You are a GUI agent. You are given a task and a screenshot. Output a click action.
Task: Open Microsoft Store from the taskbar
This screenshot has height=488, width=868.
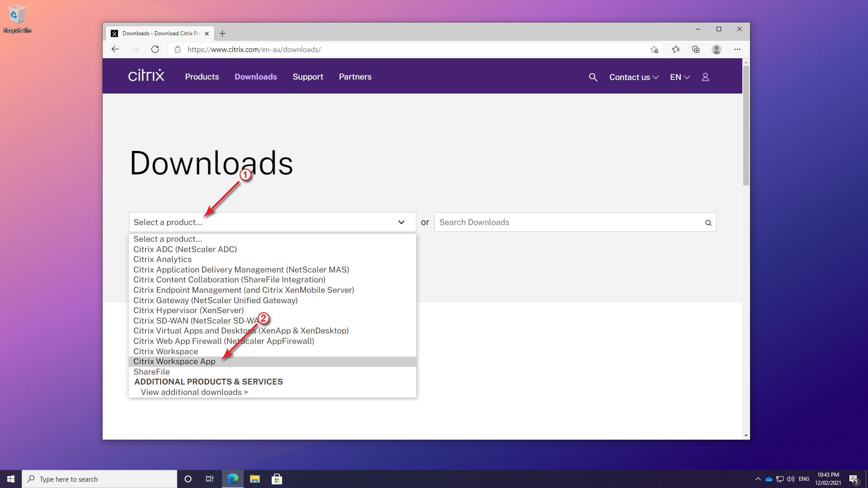pos(277,479)
